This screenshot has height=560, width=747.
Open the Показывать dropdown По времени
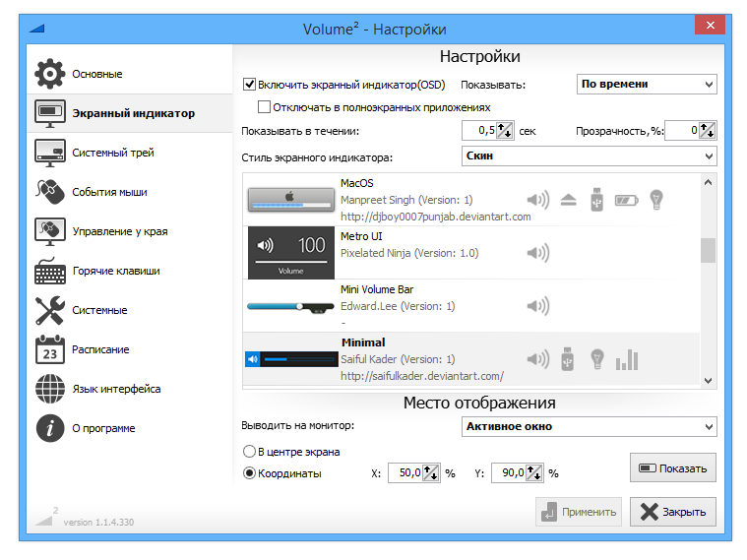tap(647, 85)
